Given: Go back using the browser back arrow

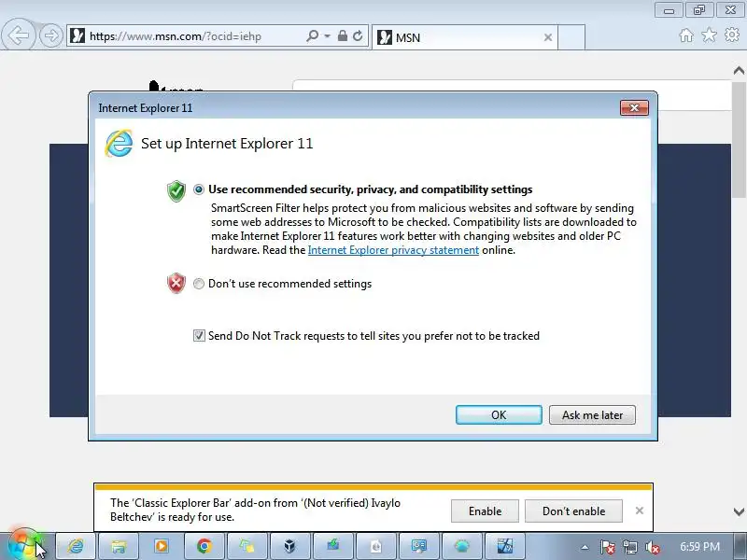Looking at the screenshot, I should (18, 35).
